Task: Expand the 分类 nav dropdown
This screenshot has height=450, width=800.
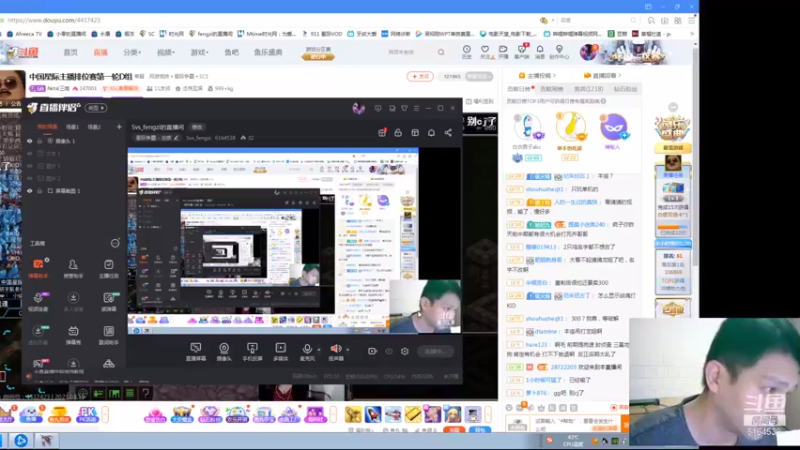Action: (132, 52)
